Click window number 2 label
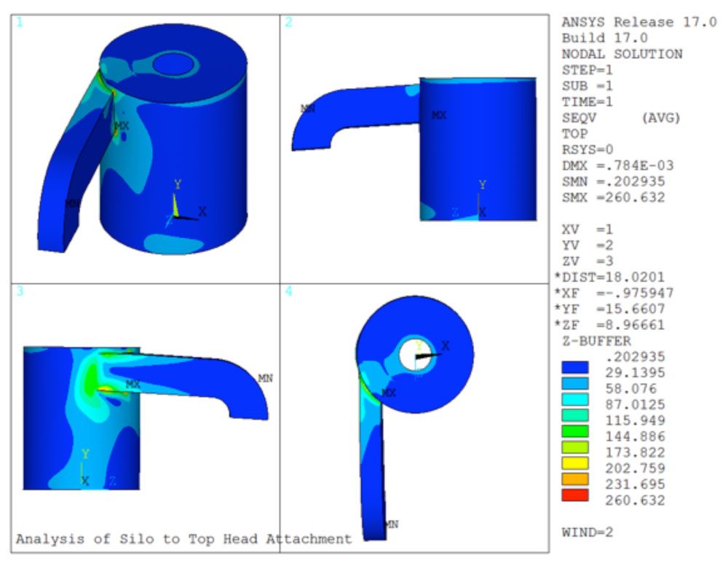 point(289,22)
